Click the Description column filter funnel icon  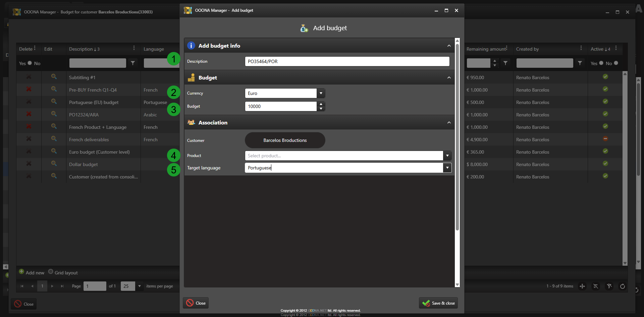[133, 63]
